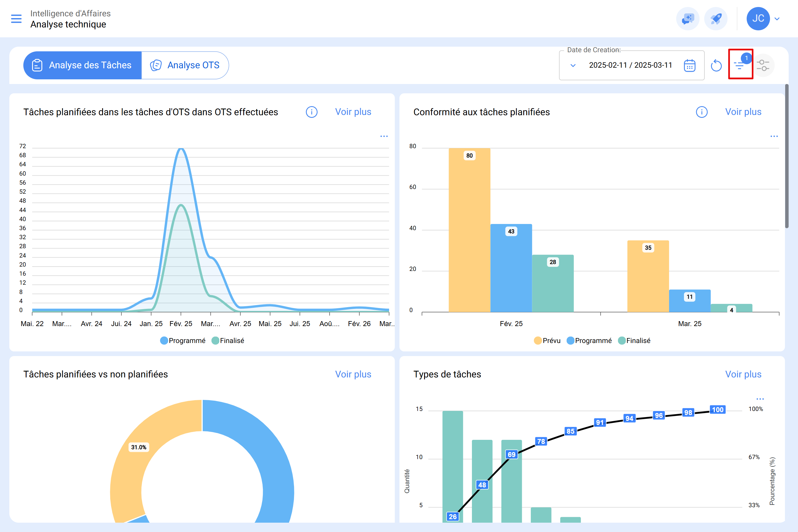Screen dimensions: 798x532
Task: Click the date range 2025-02-11 / 2025-03-11 field
Action: click(630, 65)
